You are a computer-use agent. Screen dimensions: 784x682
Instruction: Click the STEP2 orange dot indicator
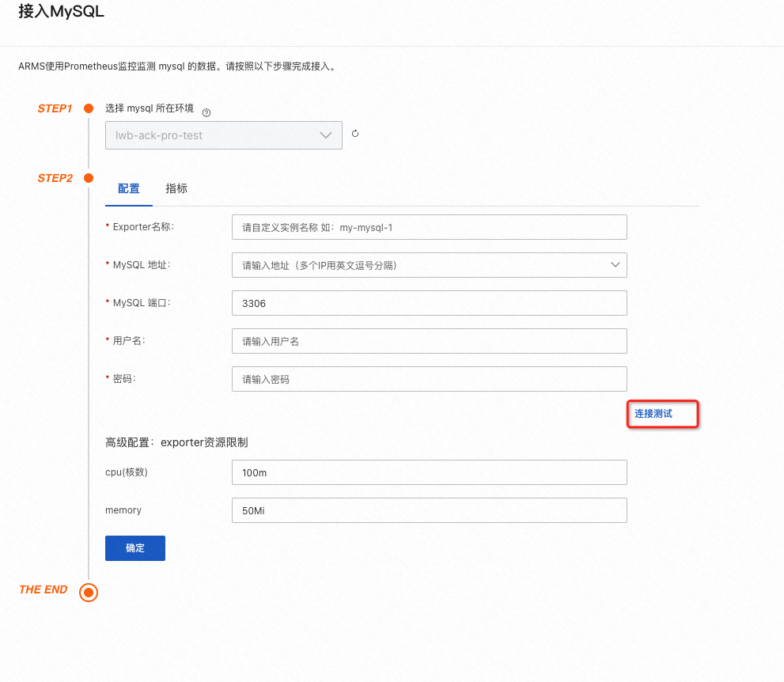89,178
